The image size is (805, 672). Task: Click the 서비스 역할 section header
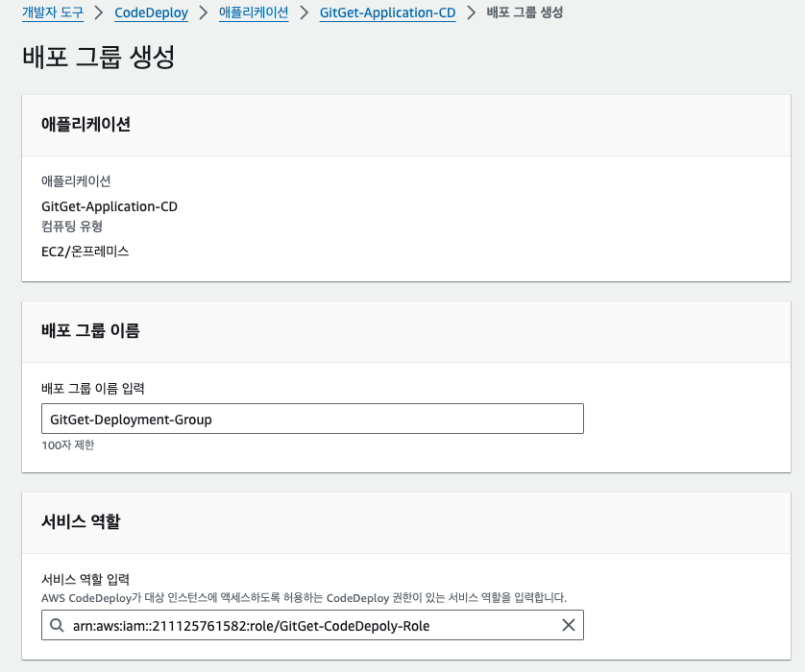81,521
